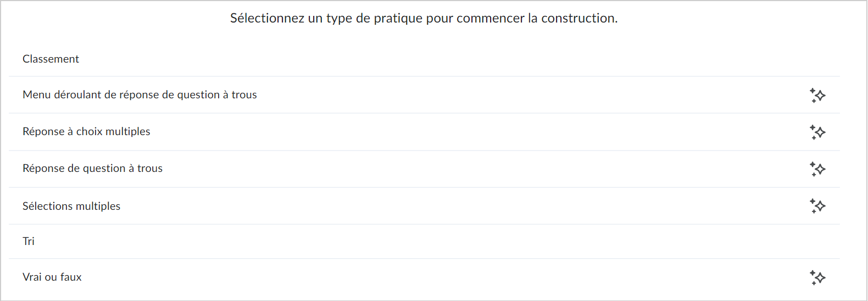
Task: Select Réponse à choix multiples option
Action: coord(424,132)
